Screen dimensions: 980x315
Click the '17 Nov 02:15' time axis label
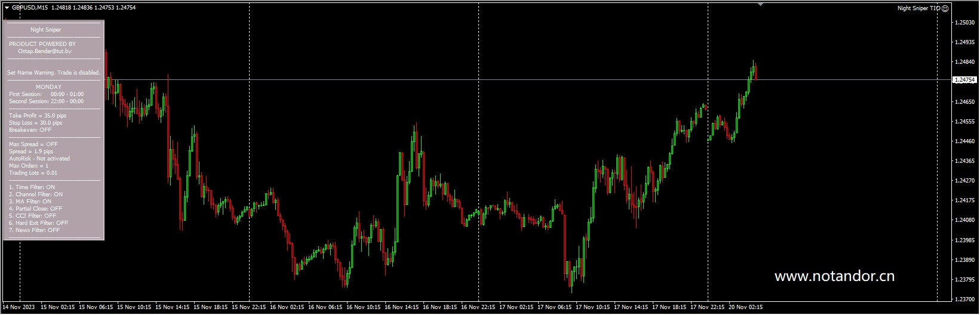point(517,308)
